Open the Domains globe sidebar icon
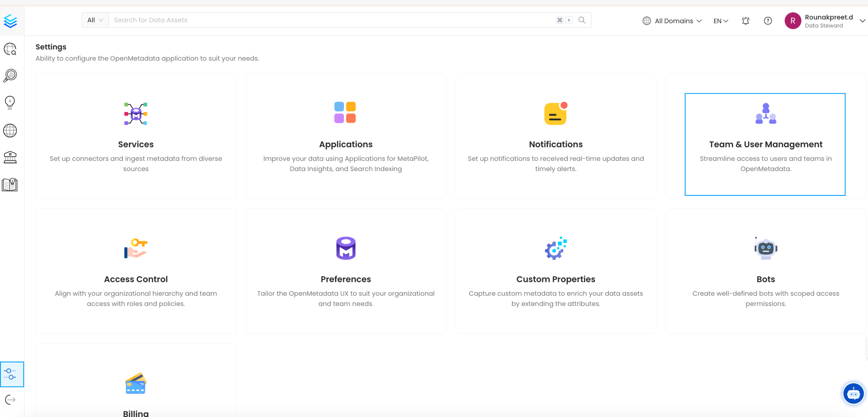 point(10,131)
